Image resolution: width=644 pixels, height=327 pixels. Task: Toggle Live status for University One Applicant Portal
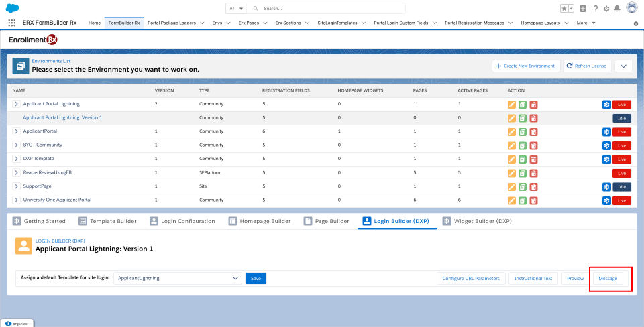(x=621, y=200)
